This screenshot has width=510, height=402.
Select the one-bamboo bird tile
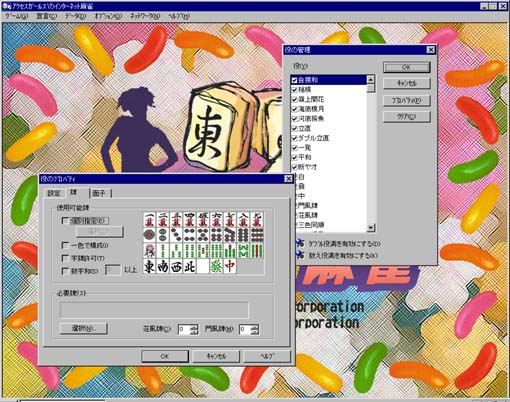click(150, 251)
